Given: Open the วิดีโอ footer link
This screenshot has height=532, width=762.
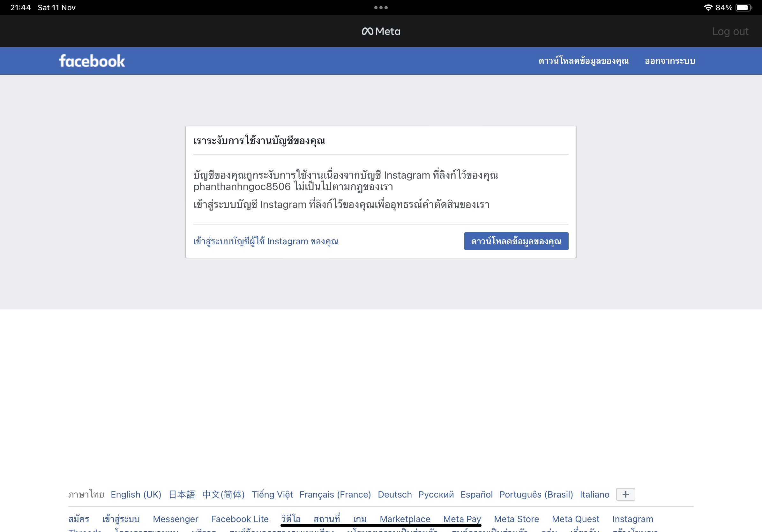Looking at the screenshot, I should [x=291, y=519].
